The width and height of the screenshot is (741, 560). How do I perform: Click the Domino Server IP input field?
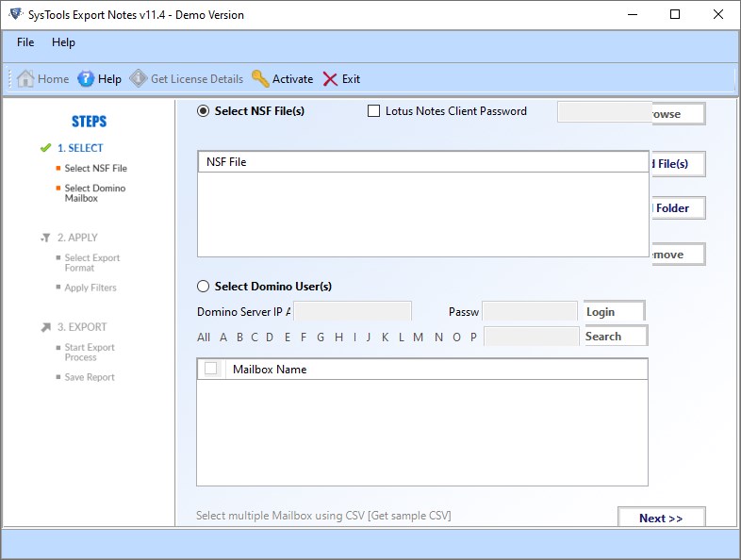353,311
